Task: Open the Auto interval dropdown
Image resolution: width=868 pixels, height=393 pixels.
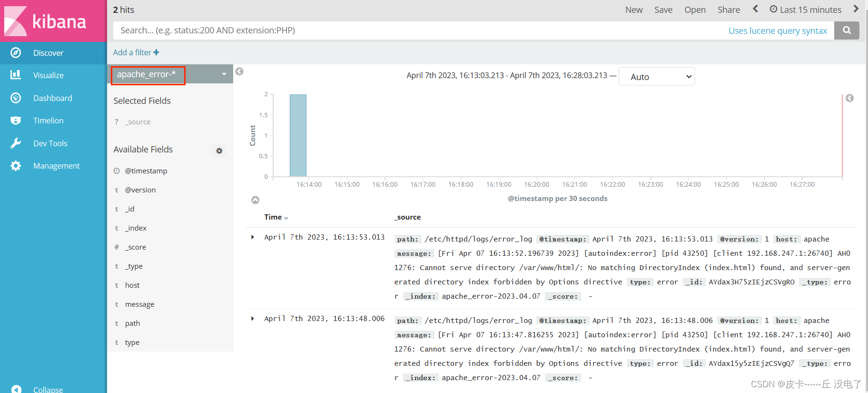Action: [x=657, y=77]
